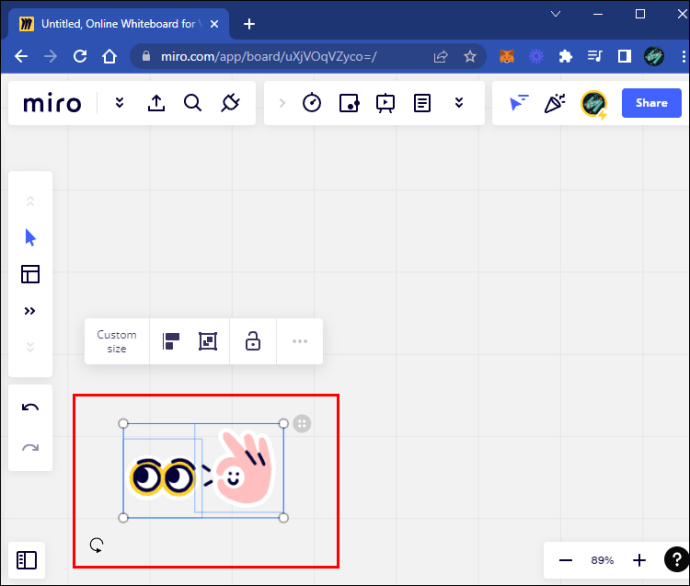
Task: Open the templates tool in sidebar
Action: click(x=30, y=274)
